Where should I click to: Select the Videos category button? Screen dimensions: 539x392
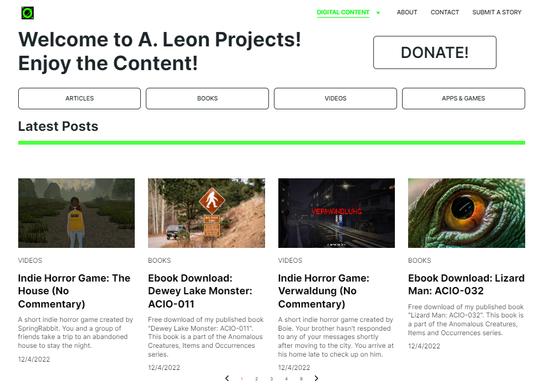pos(336,99)
